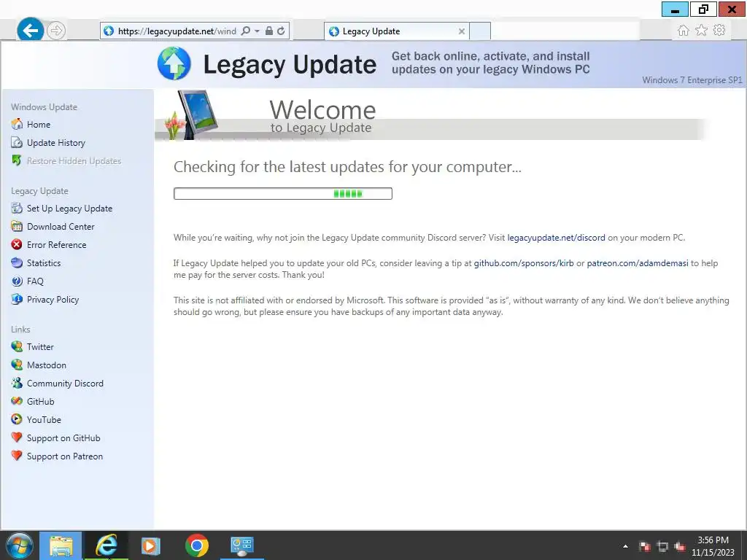The image size is (747, 560).
Task: Click the Privacy Policy info icon
Action: 17,299
